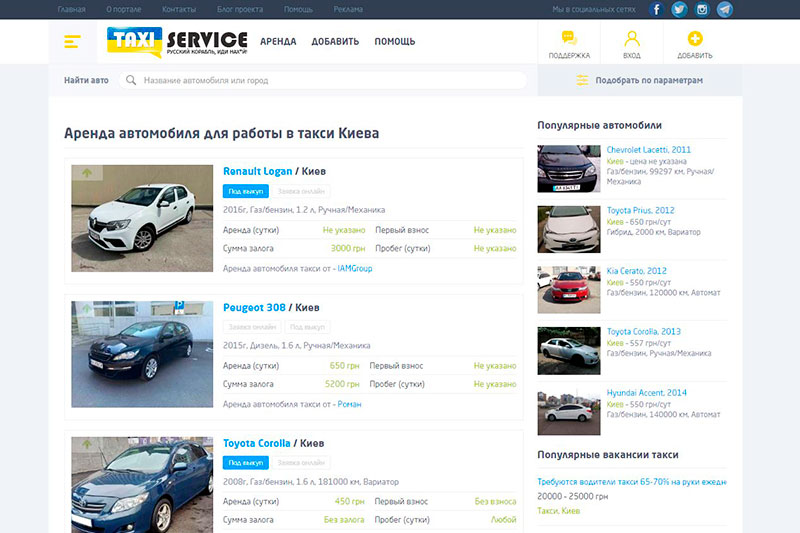Click the 20000 - 25000 грн salary text
The image size is (800, 533).
(572, 496)
